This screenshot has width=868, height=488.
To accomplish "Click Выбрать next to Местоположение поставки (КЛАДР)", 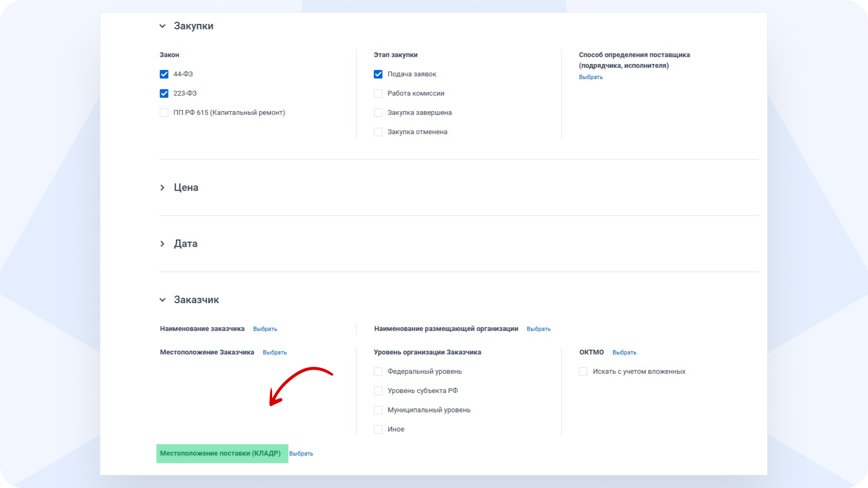I will pos(301,454).
